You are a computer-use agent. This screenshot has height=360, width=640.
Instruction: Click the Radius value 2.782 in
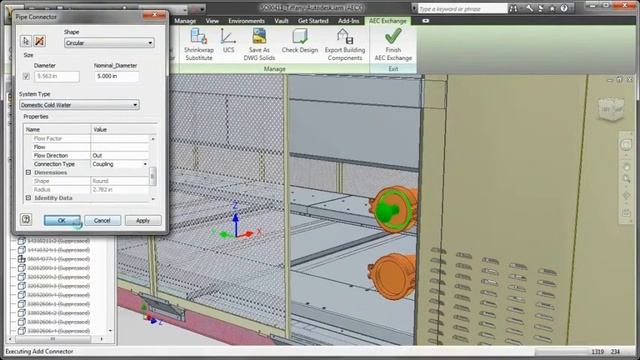point(119,189)
